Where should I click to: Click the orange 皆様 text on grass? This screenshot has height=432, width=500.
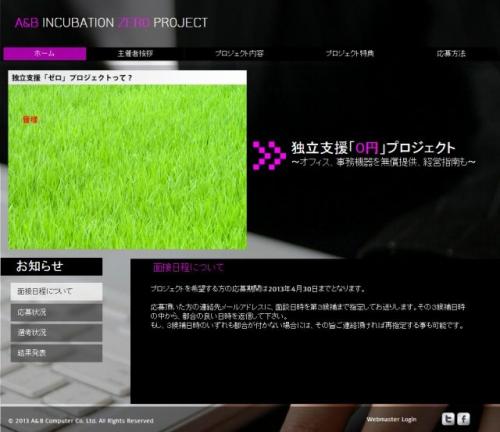(x=30, y=119)
